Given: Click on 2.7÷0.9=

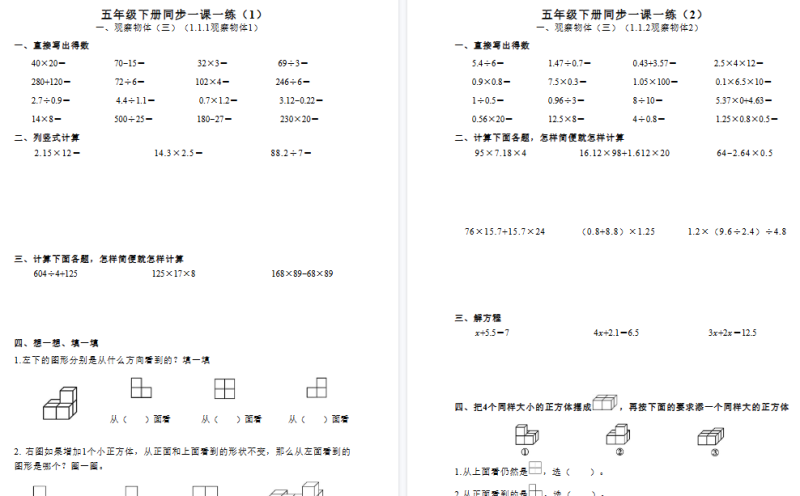Looking at the screenshot, I should (51, 101).
